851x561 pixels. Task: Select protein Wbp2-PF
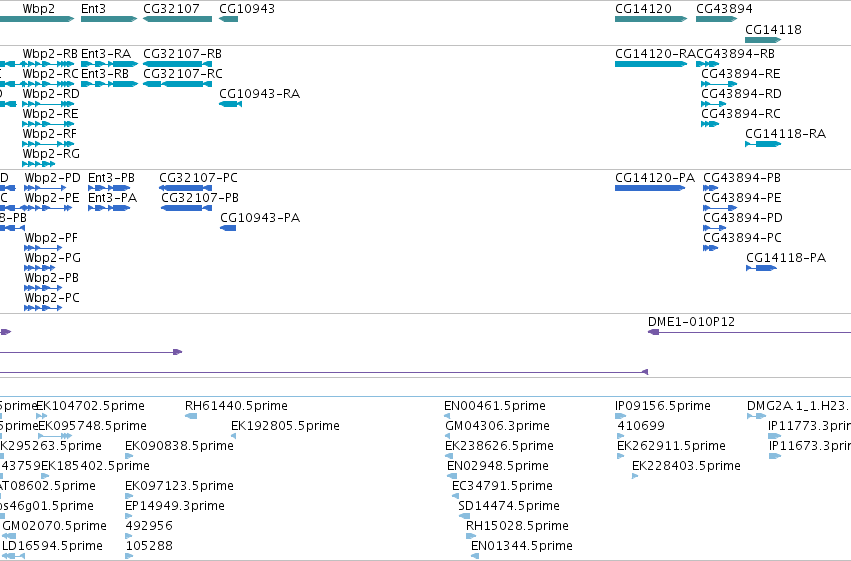[x=43, y=248]
